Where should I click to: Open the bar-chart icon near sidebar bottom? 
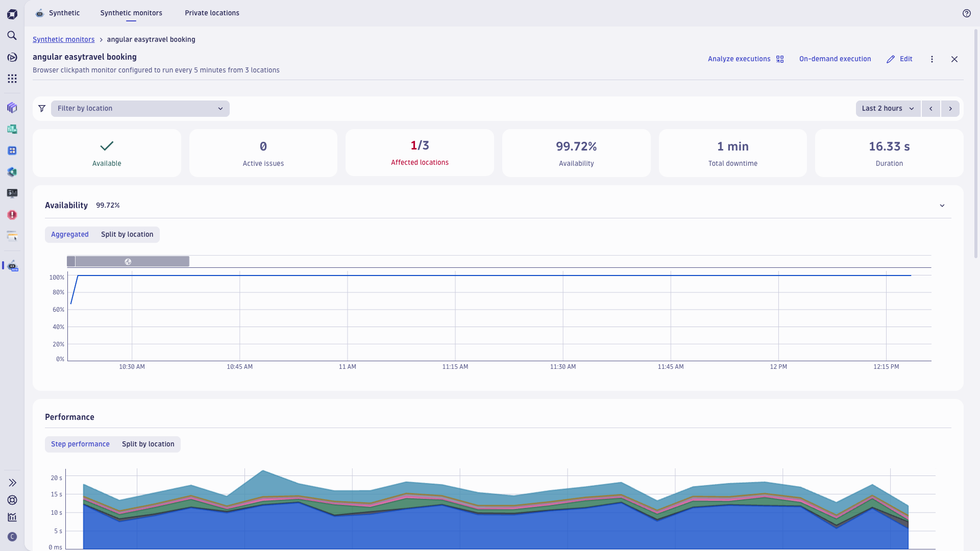pyautogui.click(x=12, y=517)
